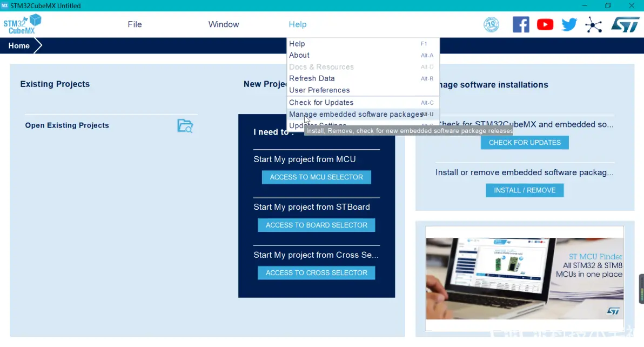Click the ST logo icon in header
The image size is (644, 347).
tap(625, 25)
